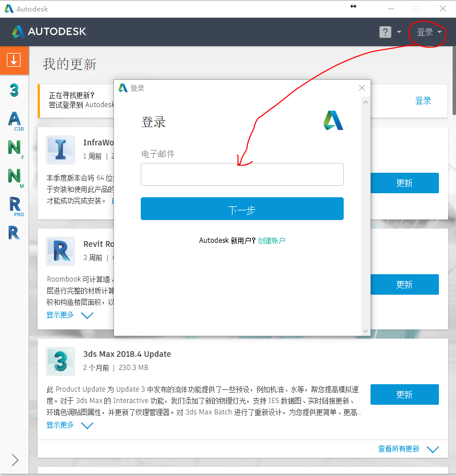456x476 pixels.
Task: Expand 显示更多 under Revit Roombook description
Action: [70, 315]
